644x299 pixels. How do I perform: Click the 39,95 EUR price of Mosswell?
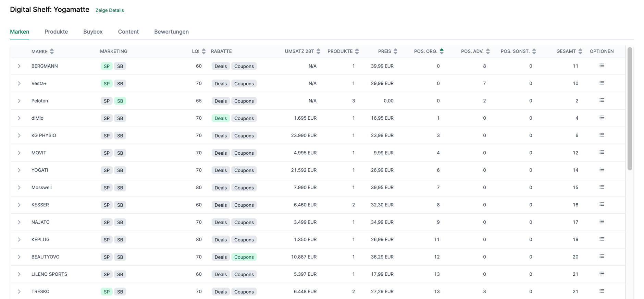coord(382,188)
